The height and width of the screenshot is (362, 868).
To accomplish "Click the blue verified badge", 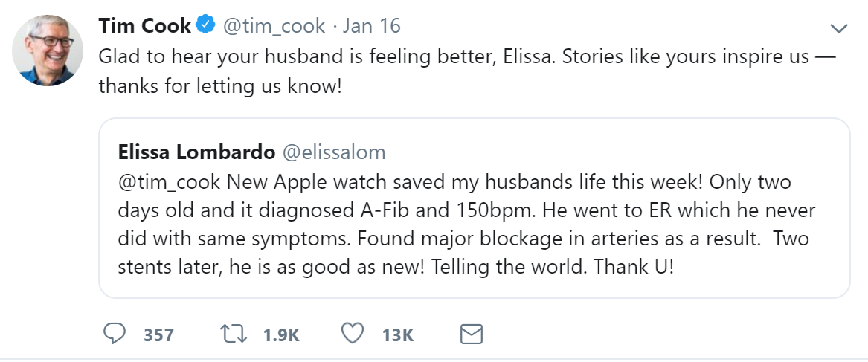I will [x=206, y=26].
